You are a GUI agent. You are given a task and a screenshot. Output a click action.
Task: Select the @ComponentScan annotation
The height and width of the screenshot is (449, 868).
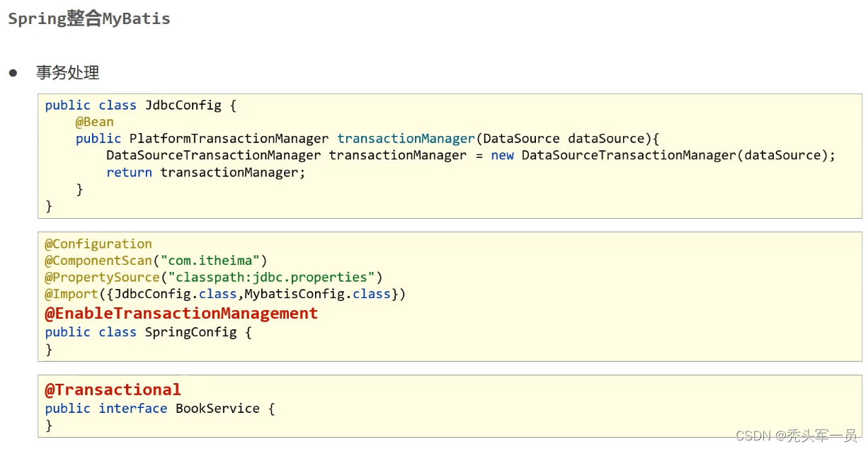pos(98,261)
